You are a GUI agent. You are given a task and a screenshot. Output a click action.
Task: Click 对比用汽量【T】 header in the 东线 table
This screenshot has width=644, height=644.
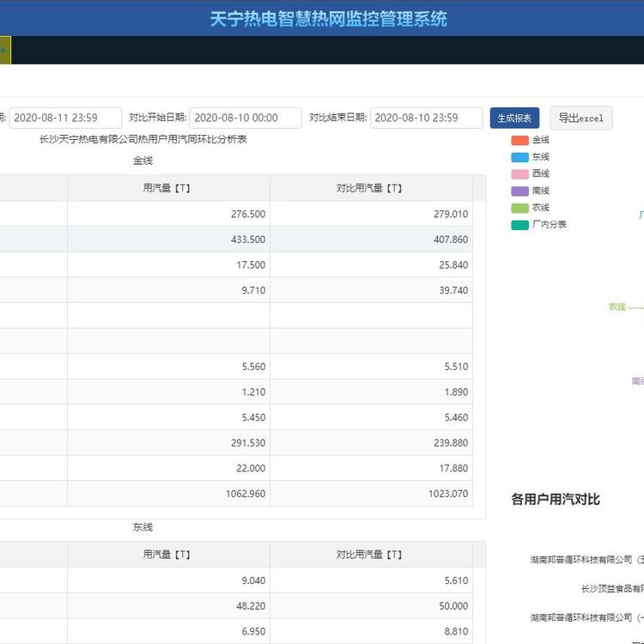pos(370,555)
